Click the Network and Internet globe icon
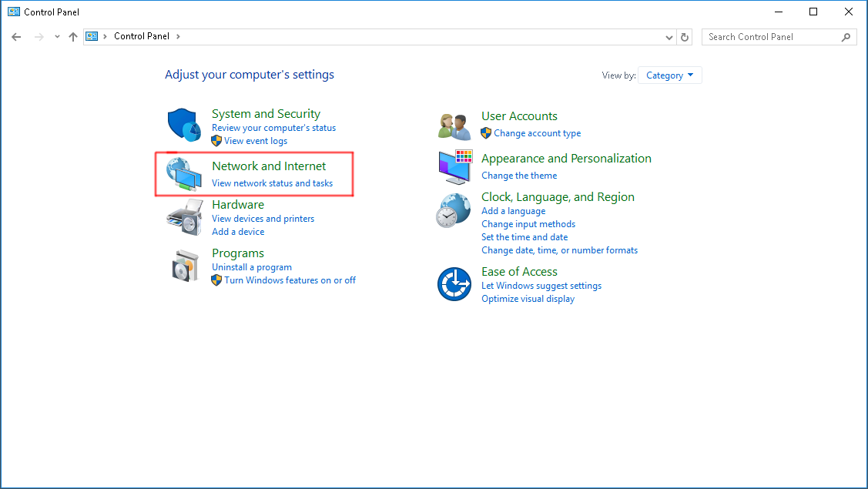The width and height of the screenshot is (868, 489). (183, 173)
